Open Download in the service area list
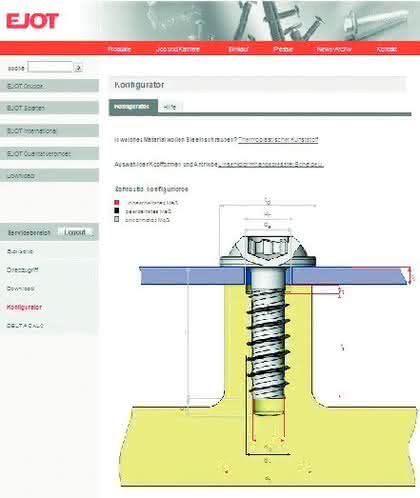This screenshot has height=498, width=420. pos(21,288)
